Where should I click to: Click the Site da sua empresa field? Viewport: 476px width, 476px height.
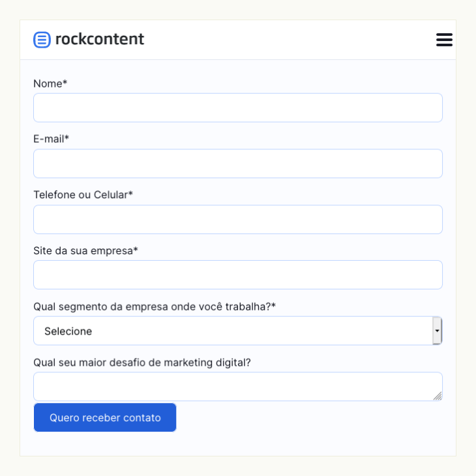238,275
